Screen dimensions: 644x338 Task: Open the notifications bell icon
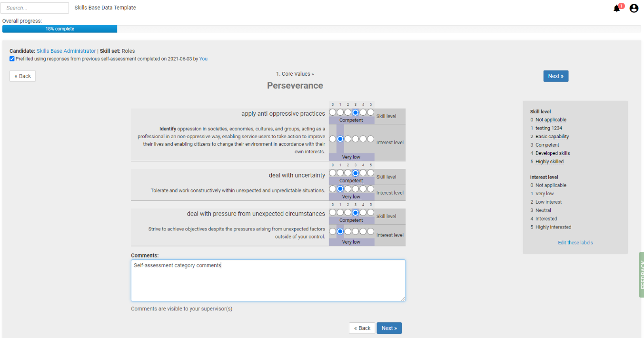pyautogui.click(x=617, y=8)
